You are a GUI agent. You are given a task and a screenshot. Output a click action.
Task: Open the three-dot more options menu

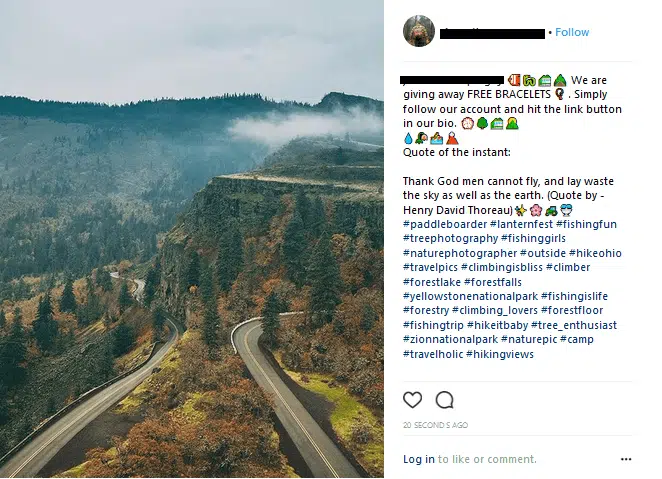tap(626, 460)
